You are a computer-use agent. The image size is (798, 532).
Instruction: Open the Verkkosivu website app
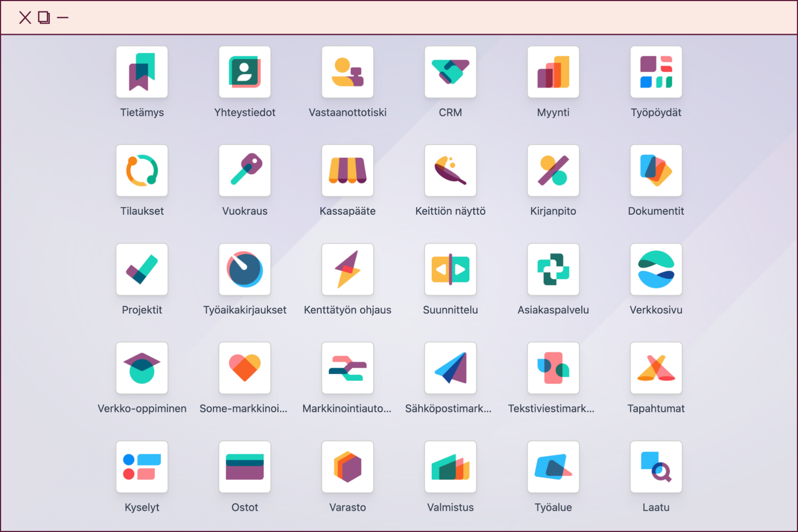[x=656, y=269]
